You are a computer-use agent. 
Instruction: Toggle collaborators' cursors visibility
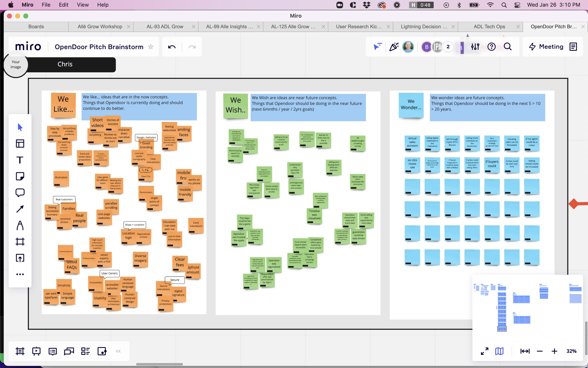pos(377,47)
